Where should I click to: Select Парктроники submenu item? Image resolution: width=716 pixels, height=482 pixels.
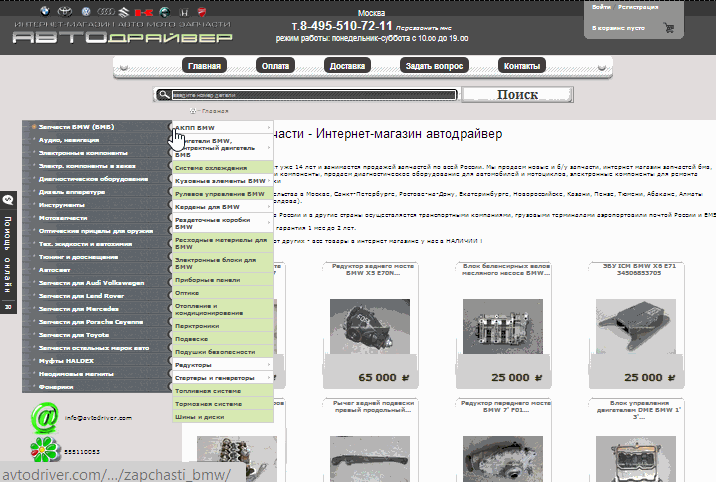click(x=223, y=326)
